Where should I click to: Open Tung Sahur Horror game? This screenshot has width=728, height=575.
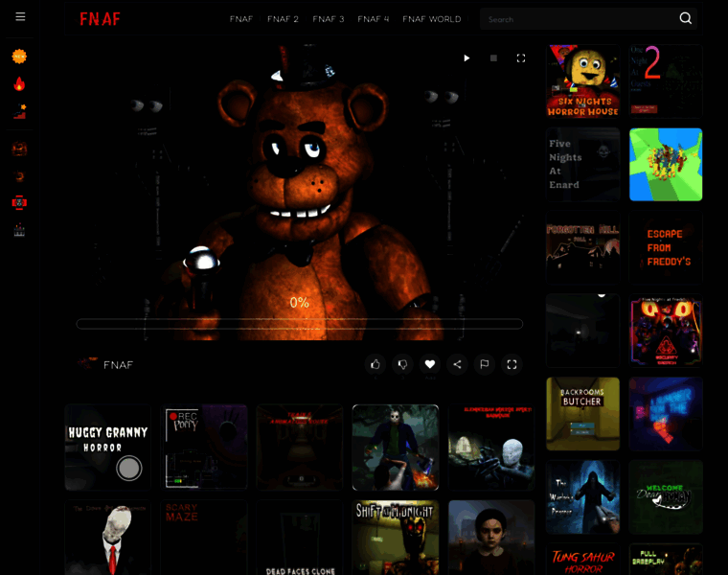pyautogui.click(x=582, y=560)
